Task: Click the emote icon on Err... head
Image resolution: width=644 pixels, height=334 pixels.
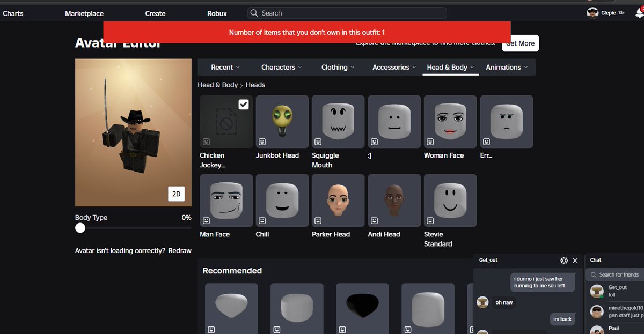Action: point(487,142)
